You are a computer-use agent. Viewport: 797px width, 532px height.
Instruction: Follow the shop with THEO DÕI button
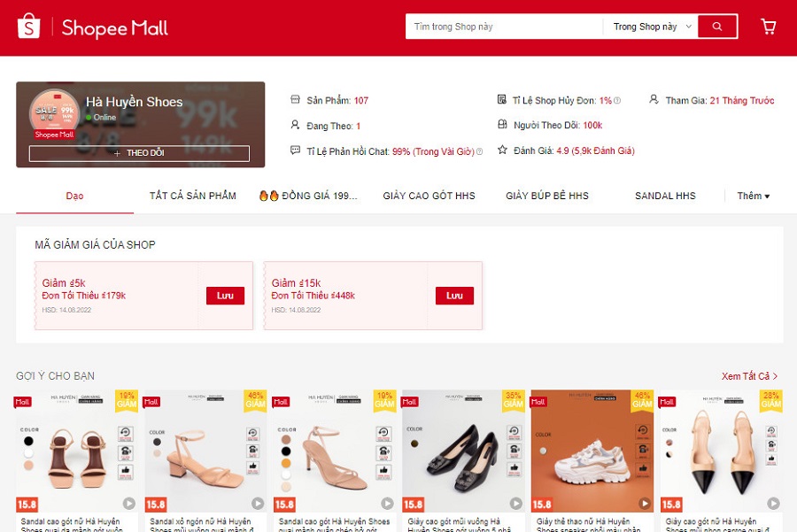139,153
